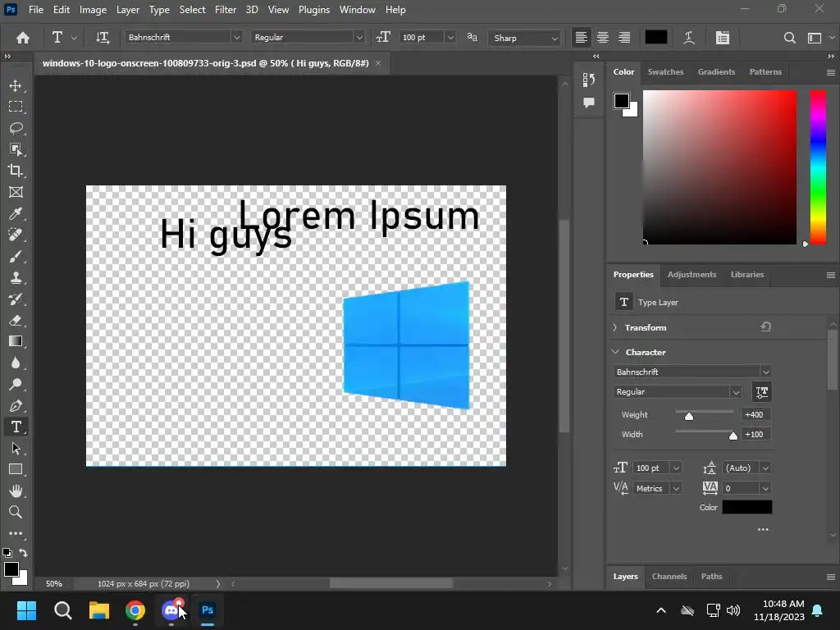Open the (Auto) leading dropdown
This screenshot has width=840, height=630.
tap(765, 468)
